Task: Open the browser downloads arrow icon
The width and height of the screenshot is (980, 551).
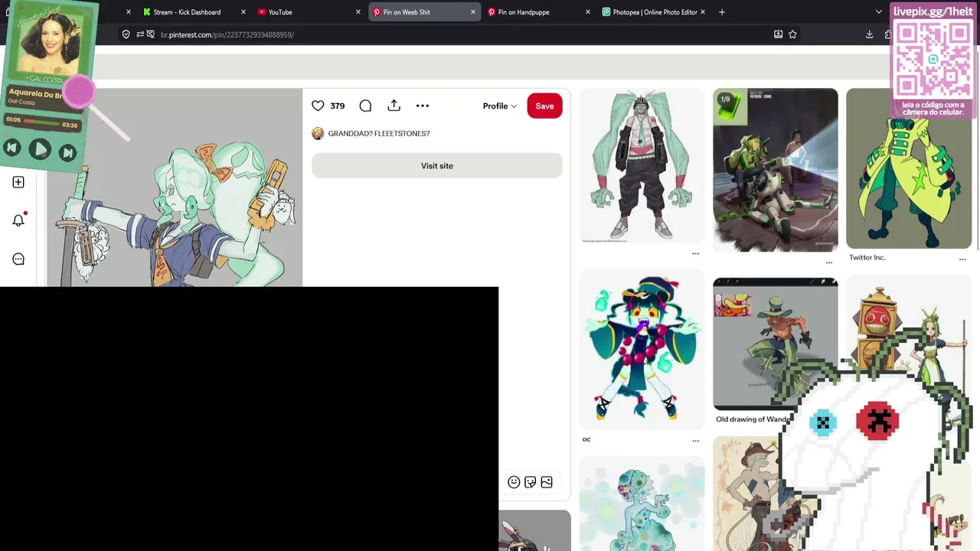Action: 870,34
